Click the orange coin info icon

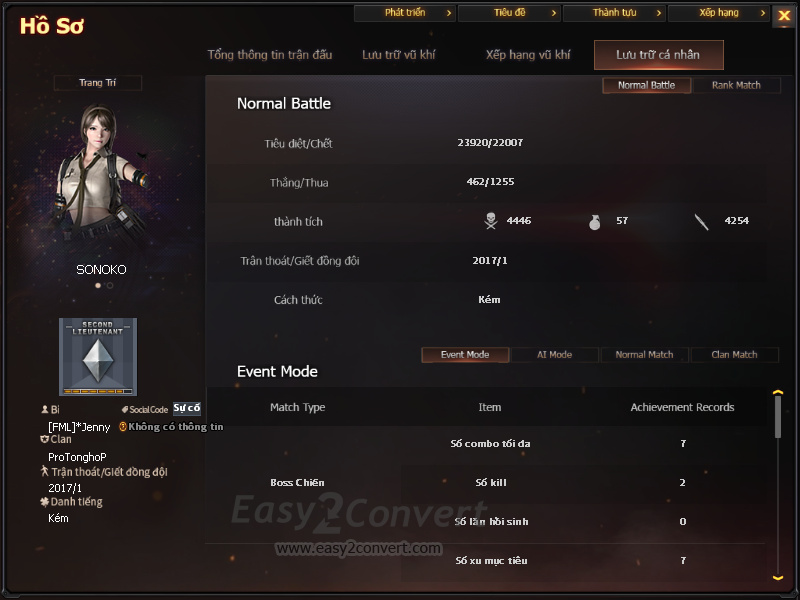tap(122, 427)
